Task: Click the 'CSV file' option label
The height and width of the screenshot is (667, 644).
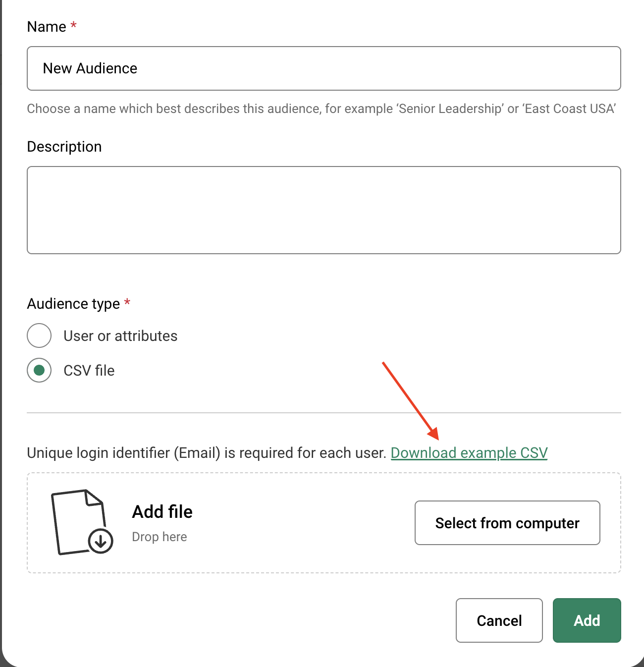Action: click(89, 371)
